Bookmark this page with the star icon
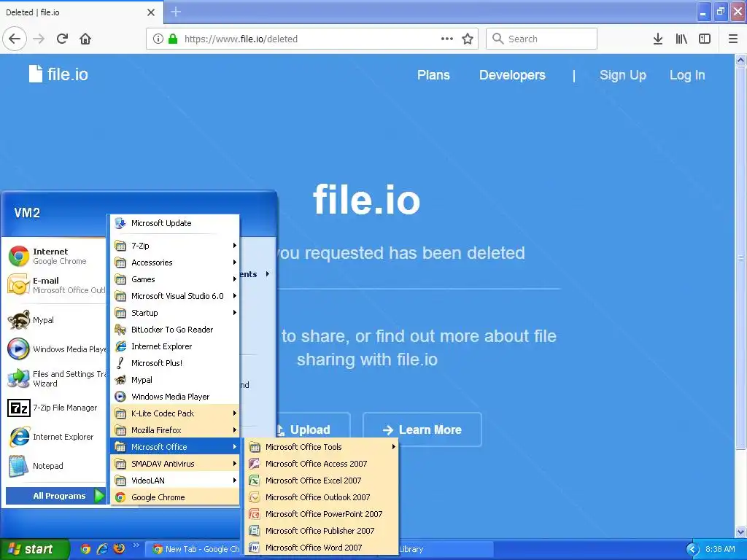This screenshot has width=747, height=560. [468, 39]
